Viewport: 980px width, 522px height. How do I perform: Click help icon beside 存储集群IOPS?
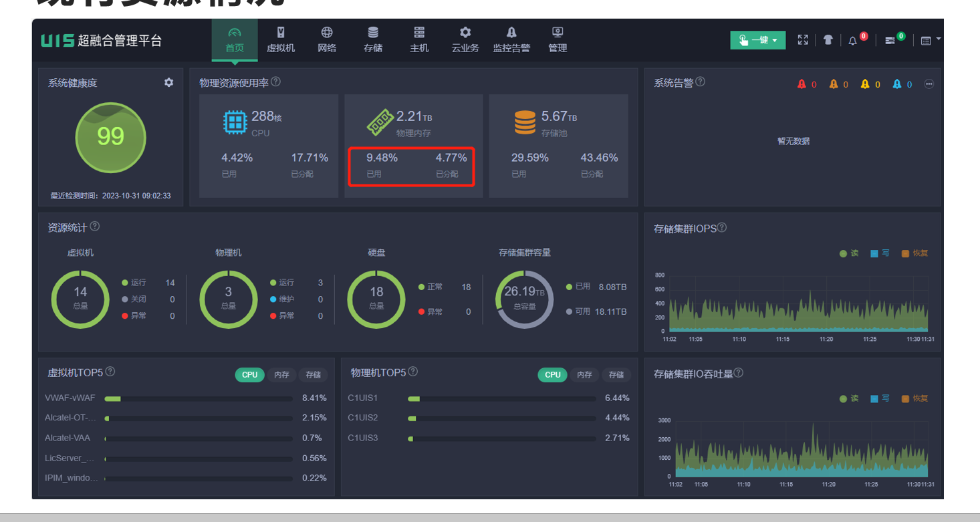(x=721, y=227)
